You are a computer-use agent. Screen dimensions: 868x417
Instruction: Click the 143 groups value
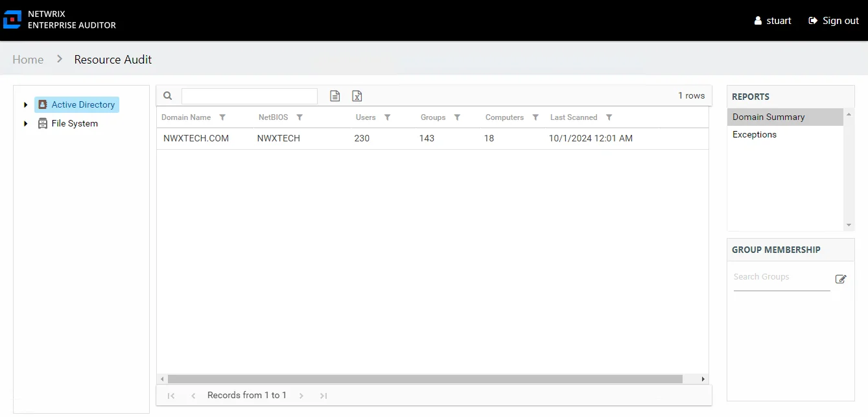(427, 138)
